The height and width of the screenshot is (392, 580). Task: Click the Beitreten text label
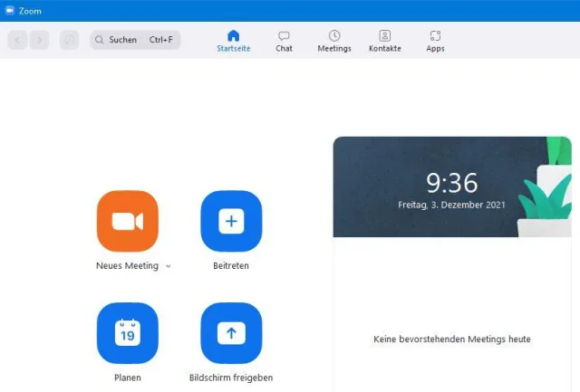point(231,265)
